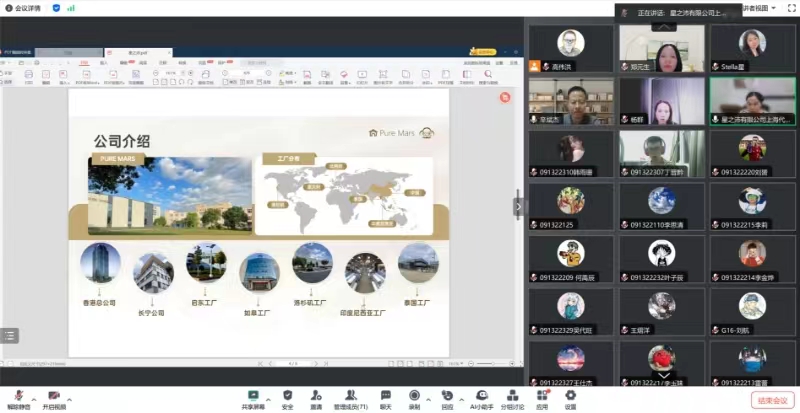This screenshot has height=413, width=800.
Task: Open the 聊天 chat icon
Action: 385,396
